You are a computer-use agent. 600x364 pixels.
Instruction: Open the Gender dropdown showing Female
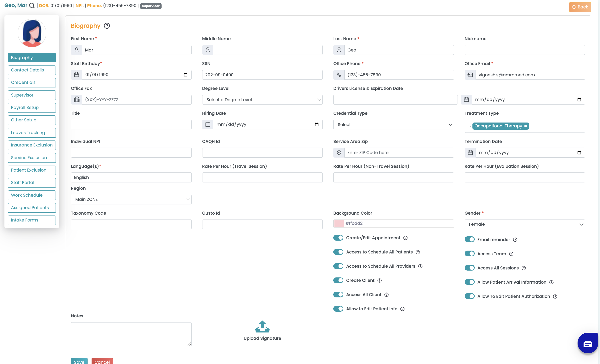525,224
